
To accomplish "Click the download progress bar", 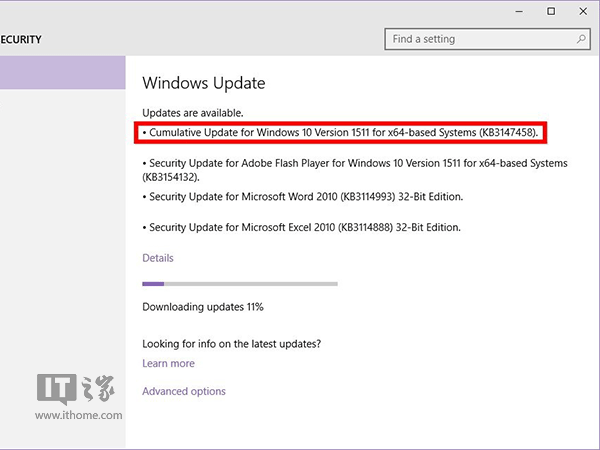I will click(240, 284).
